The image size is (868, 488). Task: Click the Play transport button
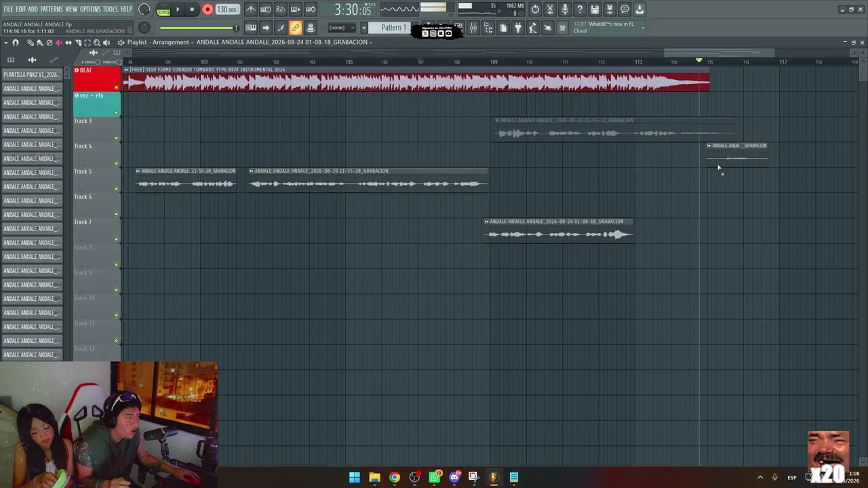(178, 9)
